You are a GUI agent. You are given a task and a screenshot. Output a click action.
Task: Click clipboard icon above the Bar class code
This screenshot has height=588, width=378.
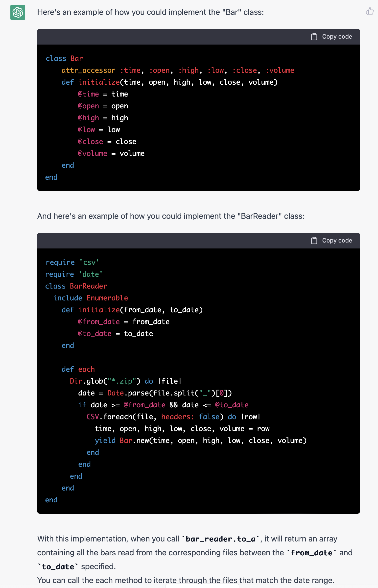[314, 37]
